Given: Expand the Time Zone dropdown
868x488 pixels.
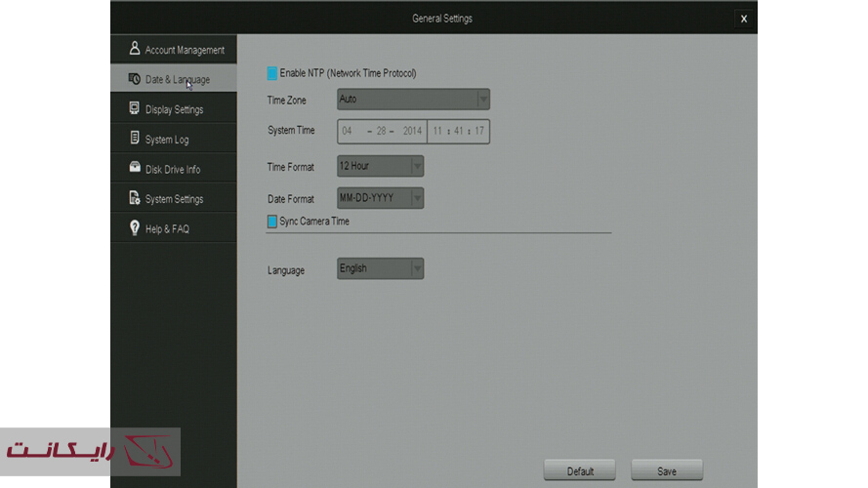Looking at the screenshot, I should [x=482, y=100].
